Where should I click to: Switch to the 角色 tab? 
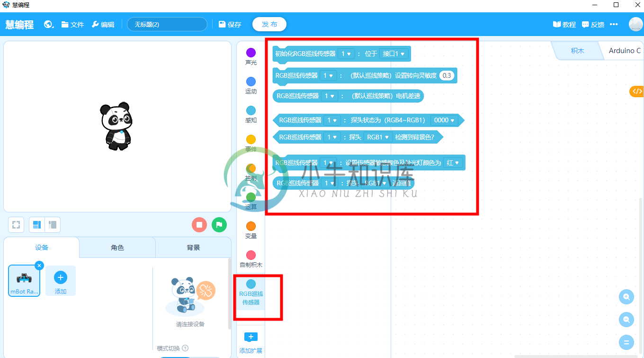[x=117, y=248]
